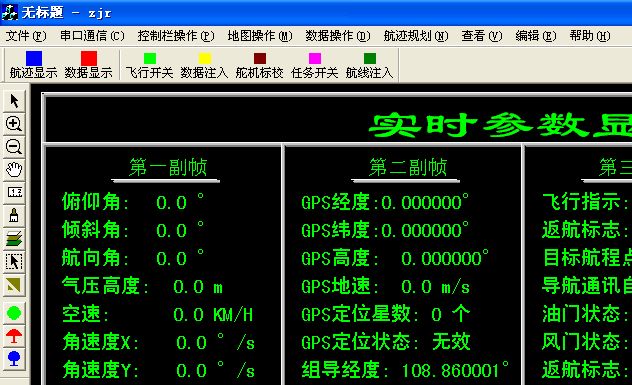Open the 控制栏操作(P) menu
This screenshot has width=632, height=385.
[x=176, y=36]
